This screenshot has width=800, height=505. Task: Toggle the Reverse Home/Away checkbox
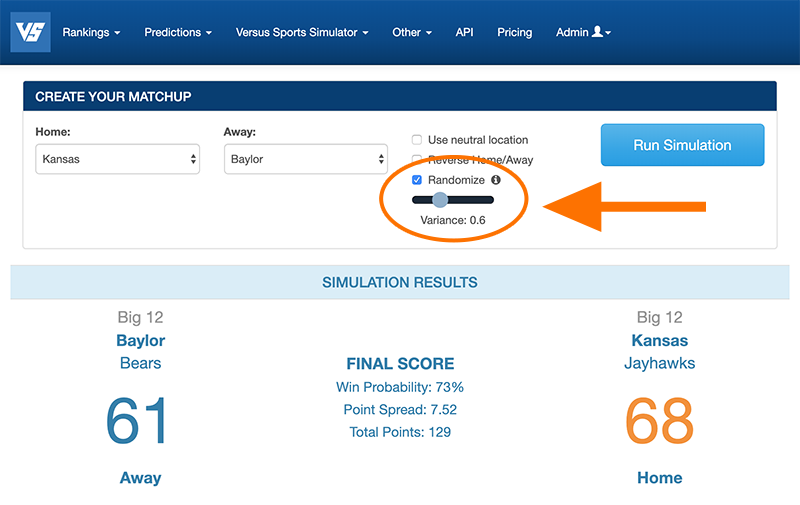[417, 160]
